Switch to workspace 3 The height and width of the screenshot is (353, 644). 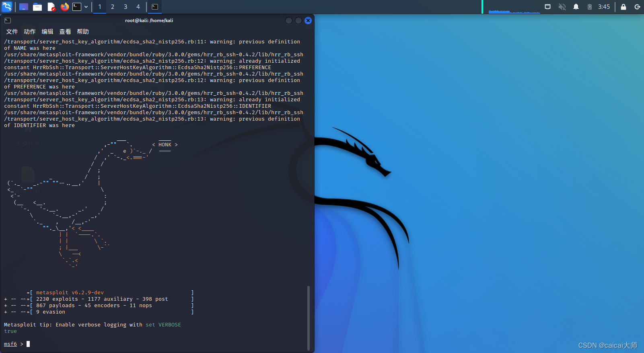126,7
